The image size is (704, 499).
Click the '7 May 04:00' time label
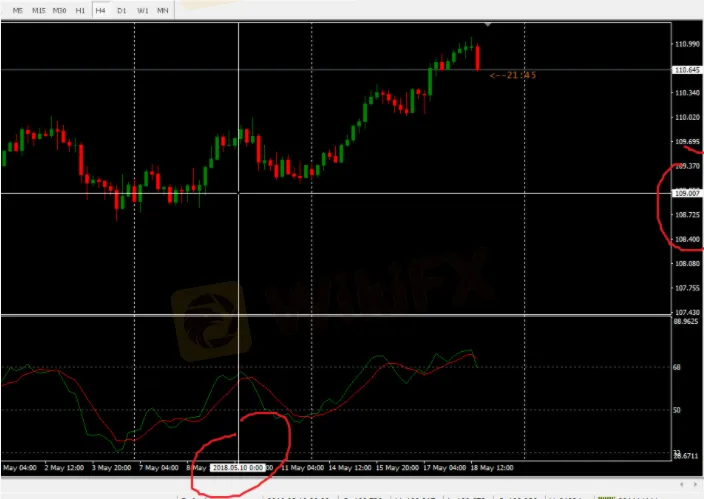point(159,468)
